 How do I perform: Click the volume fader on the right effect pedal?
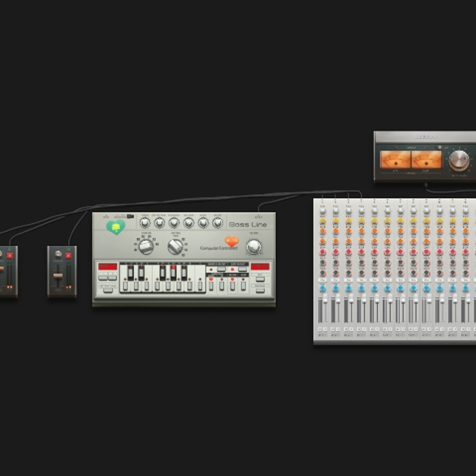58,275
